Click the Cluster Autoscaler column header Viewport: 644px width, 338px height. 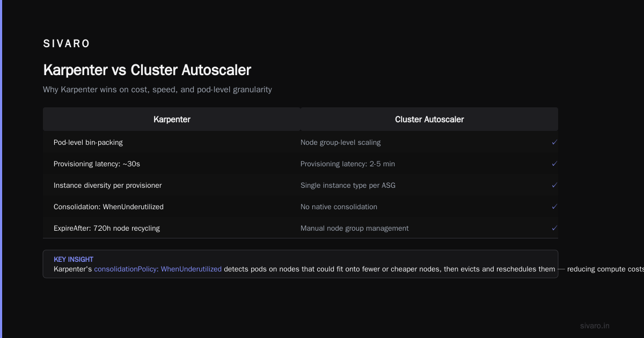429,119
